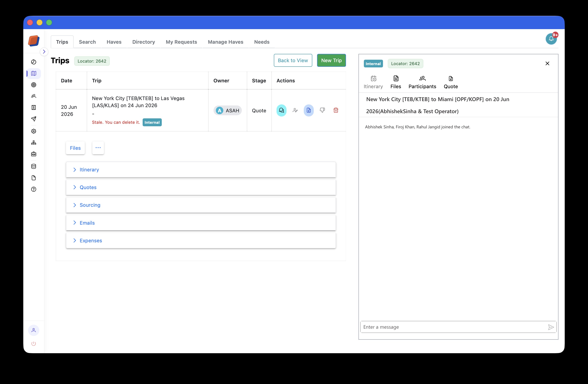Close the chat panel with X
Viewport: 588px width, 384px height.
point(547,63)
